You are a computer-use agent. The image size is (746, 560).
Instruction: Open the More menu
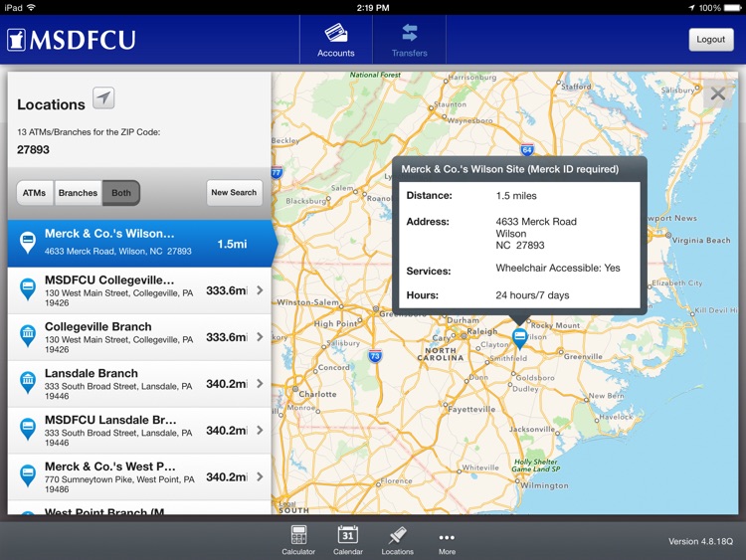click(447, 542)
